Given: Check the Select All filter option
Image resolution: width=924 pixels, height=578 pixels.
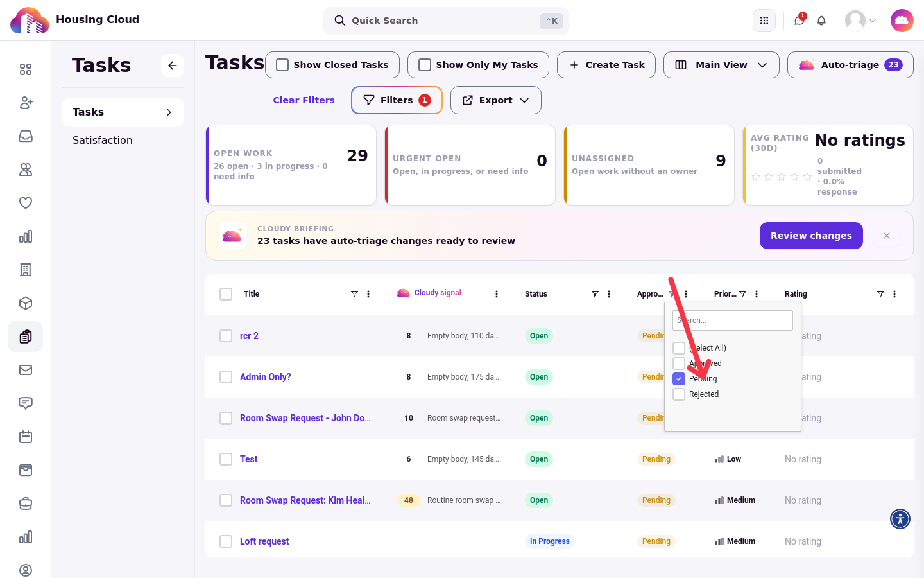Looking at the screenshot, I should [679, 348].
